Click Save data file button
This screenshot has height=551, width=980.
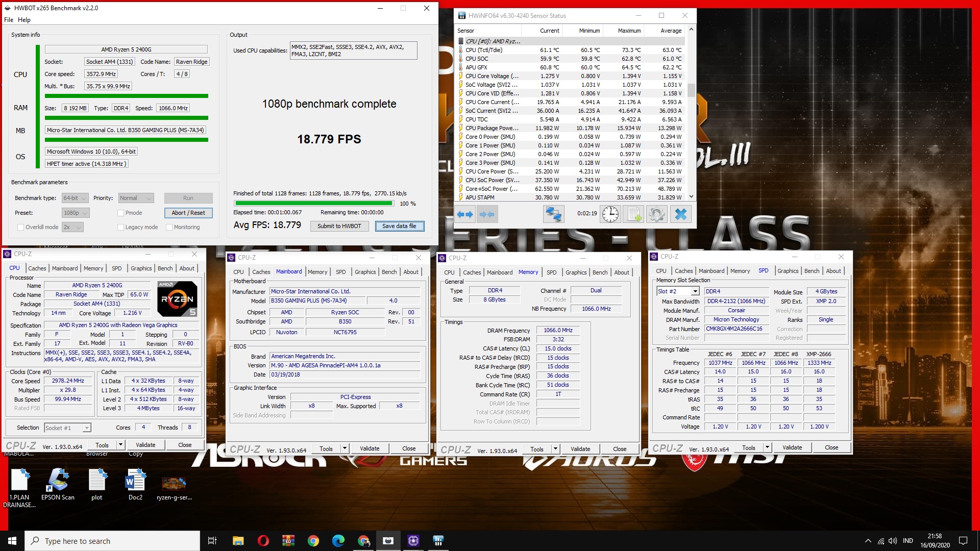[x=399, y=226]
